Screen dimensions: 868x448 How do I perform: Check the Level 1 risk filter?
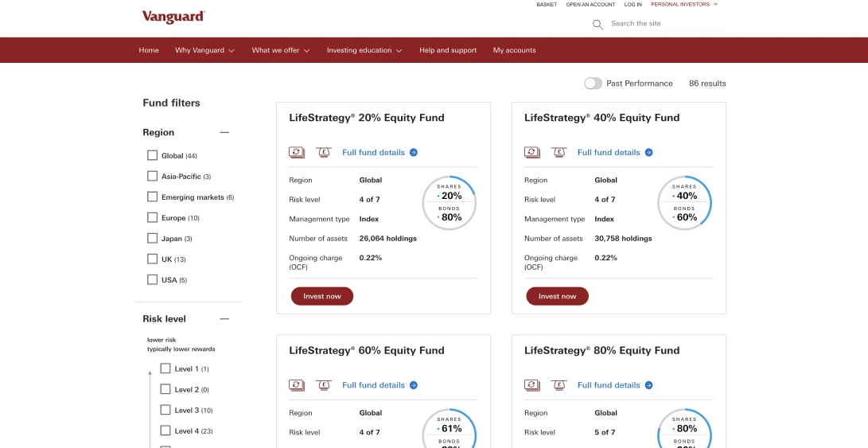[x=165, y=368]
